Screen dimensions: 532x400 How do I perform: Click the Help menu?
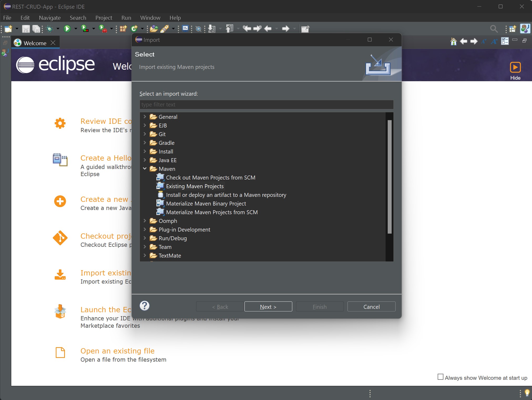(x=175, y=18)
